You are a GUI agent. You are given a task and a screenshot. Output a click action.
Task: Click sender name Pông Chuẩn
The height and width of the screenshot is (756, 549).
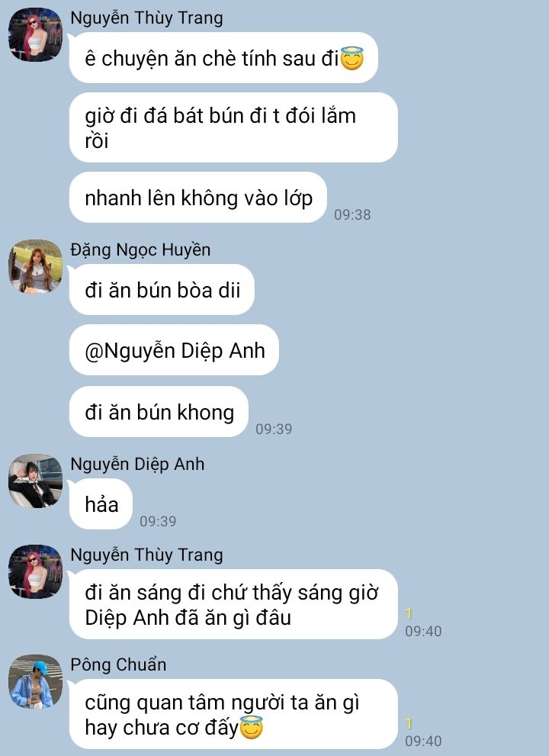(x=118, y=664)
